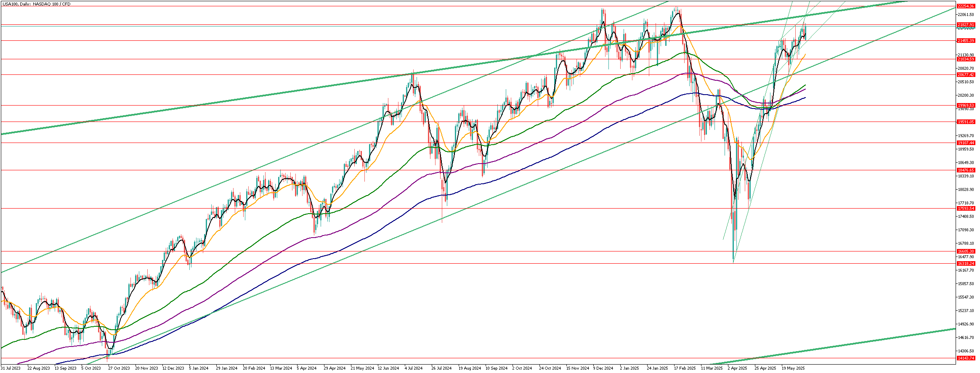Click the 29 Jan 2024 date label
The height and width of the screenshot is (373, 980).
(x=227, y=368)
